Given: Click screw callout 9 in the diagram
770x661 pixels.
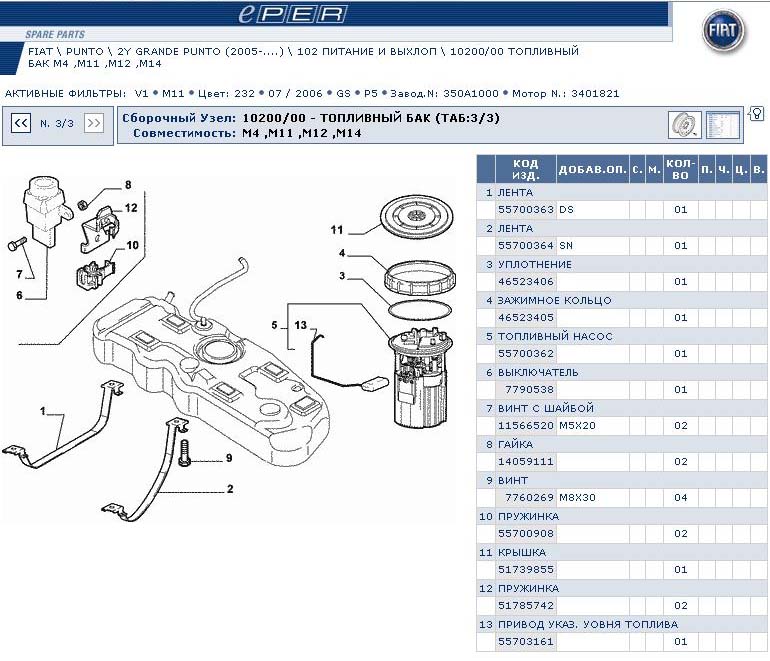Looking at the screenshot, I should click(228, 458).
